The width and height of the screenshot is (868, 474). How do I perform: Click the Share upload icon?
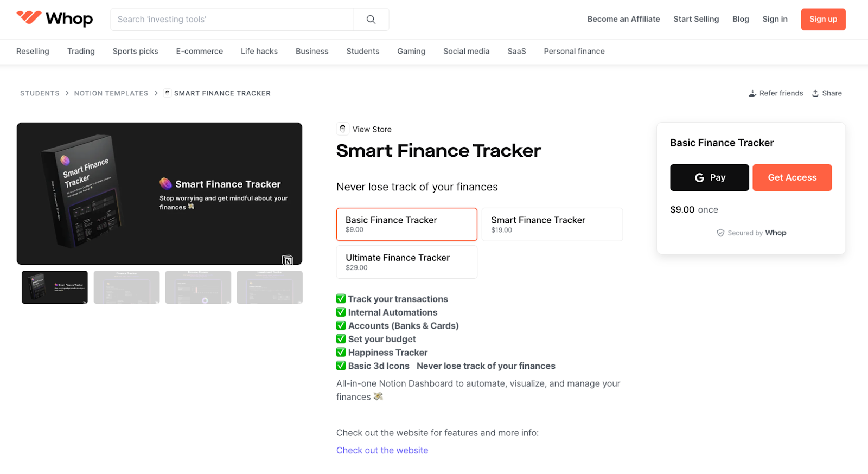point(815,93)
